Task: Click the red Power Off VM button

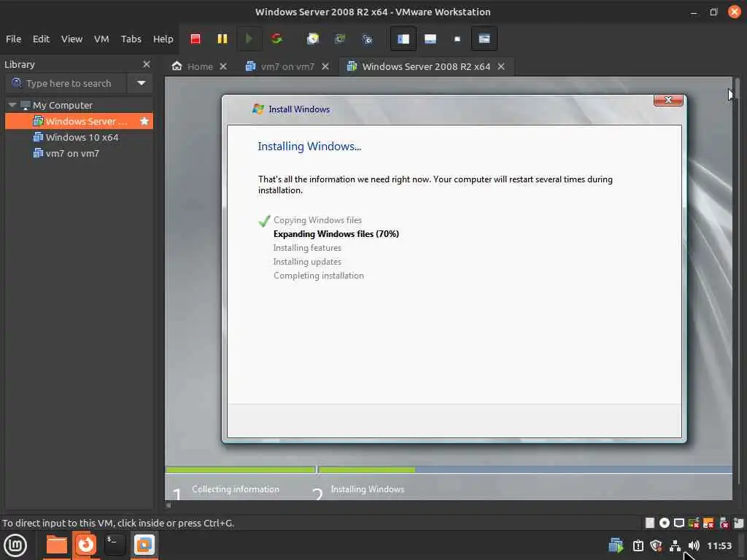Action: click(196, 39)
